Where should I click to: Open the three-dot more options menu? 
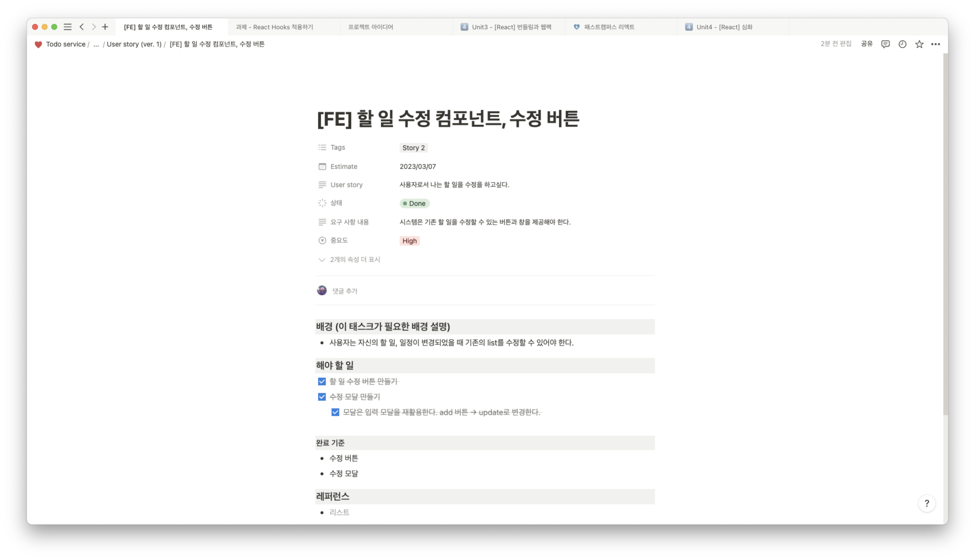pos(936,44)
